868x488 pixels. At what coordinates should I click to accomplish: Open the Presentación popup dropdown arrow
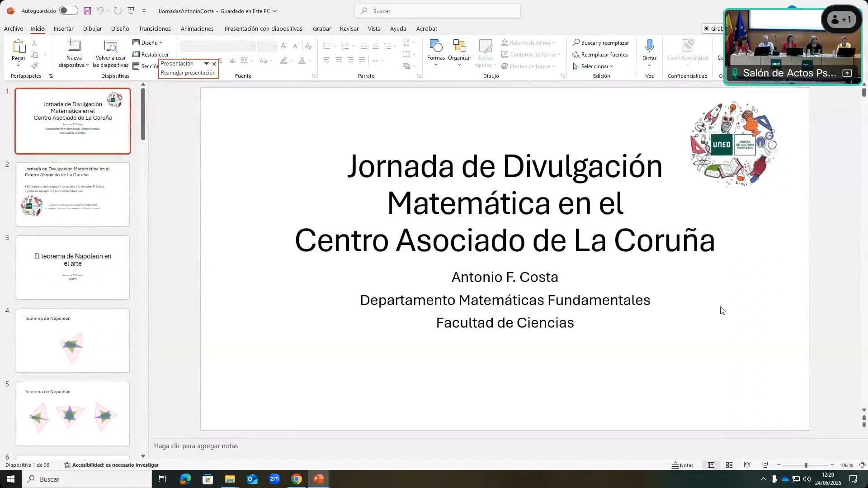(206, 64)
